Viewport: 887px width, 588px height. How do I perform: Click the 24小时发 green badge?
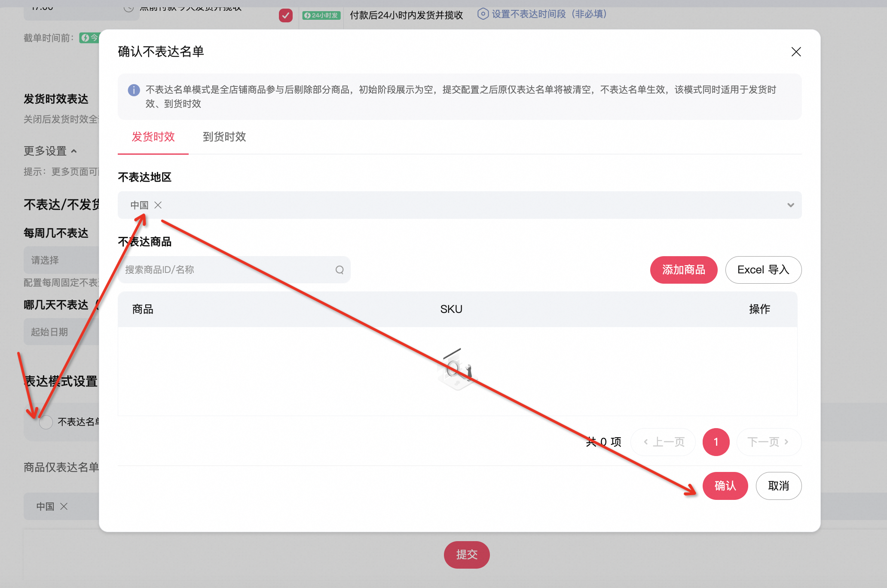tap(321, 15)
